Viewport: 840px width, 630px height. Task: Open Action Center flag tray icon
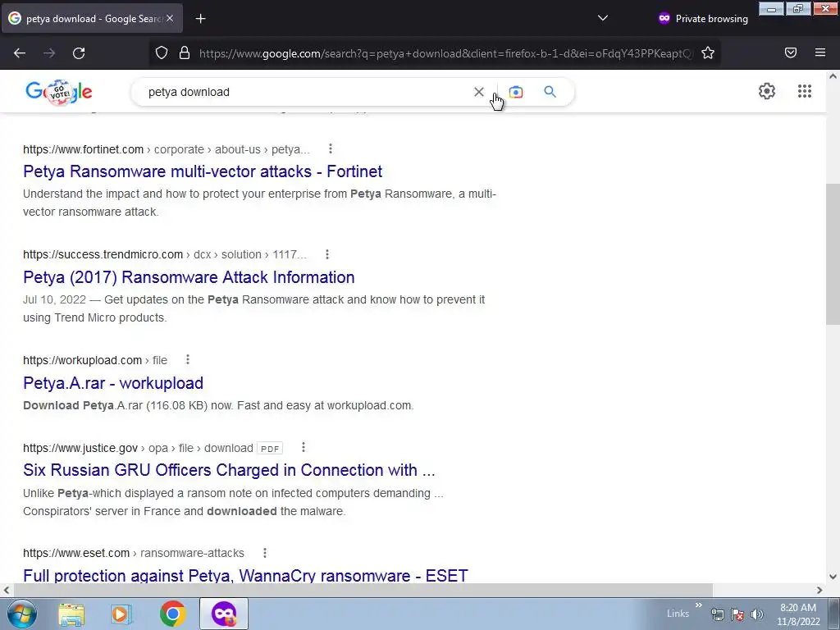tap(737, 614)
